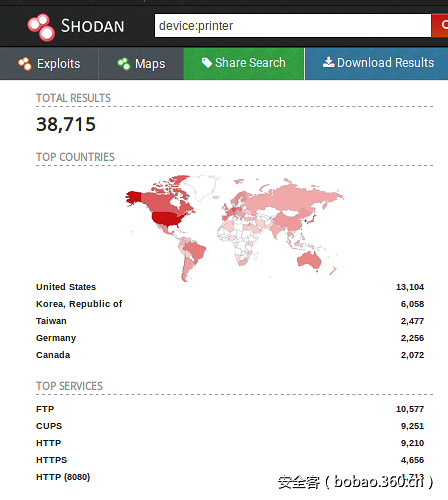
Task: Filter results by United States
Action: pyautogui.click(x=66, y=287)
